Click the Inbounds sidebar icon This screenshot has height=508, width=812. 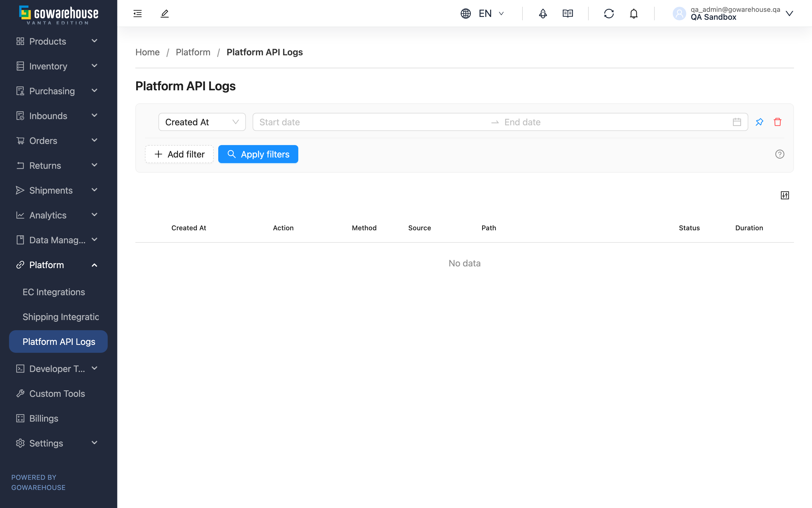click(21, 116)
